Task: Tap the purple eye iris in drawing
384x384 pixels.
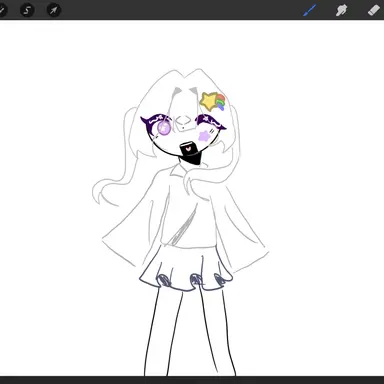Action: tap(164, 127)
